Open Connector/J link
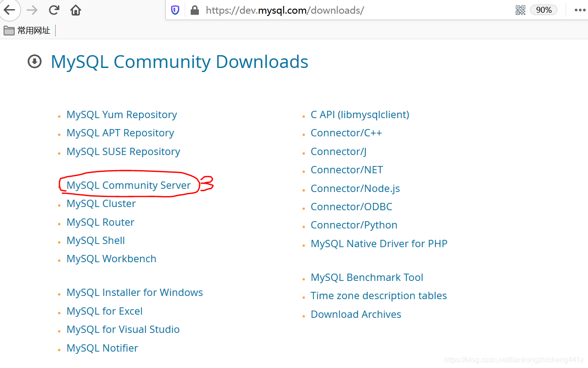The height and width of the screenshot is (368, 588). [x=338, y=151]
